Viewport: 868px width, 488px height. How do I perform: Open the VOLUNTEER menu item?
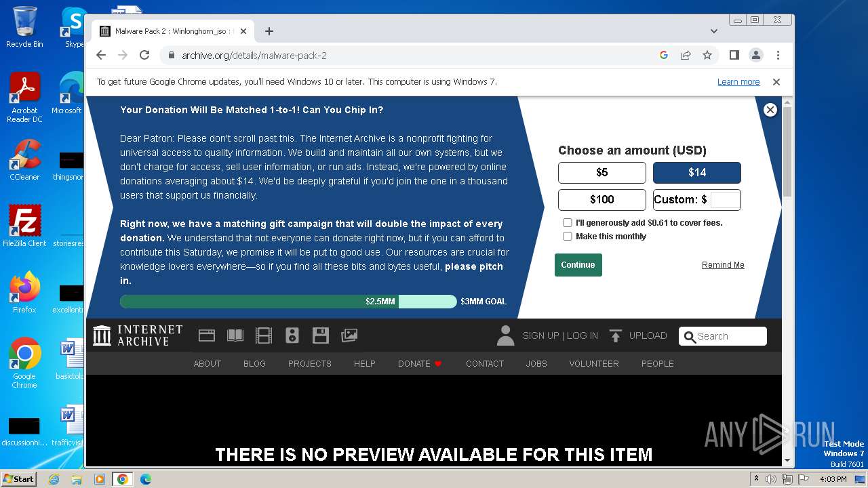[594, 364]
